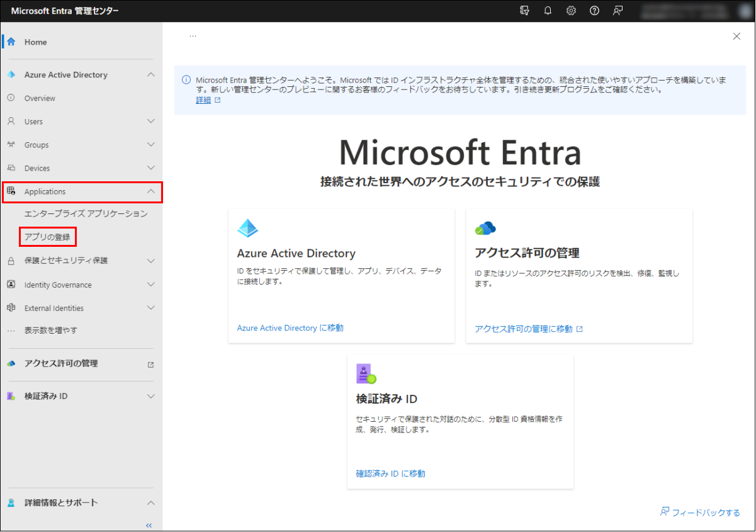Follow Azure Active Directory に移動 link
Screen dimensions: 756x532
pyautogui.click(x=290, y=328)
